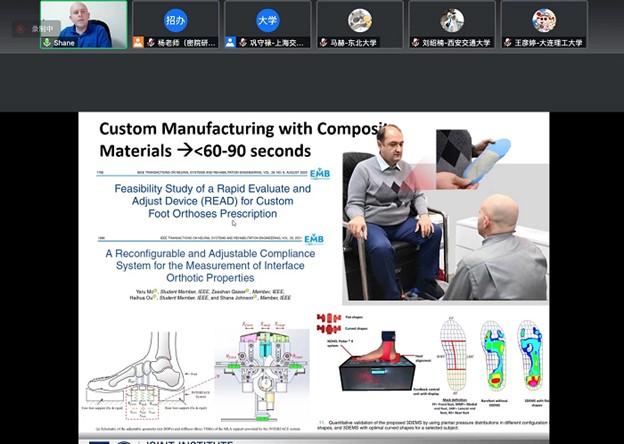This screenshot has height=444, width=624.
Task: Click 马赫's round profile avatar
Action: point(360,20)
